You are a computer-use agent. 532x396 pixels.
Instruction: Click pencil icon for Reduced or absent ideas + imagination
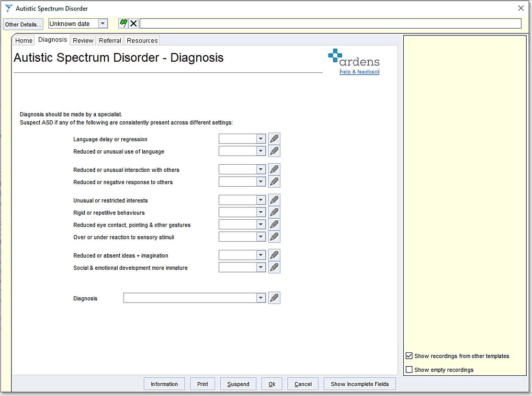click(x=274, y=255)
